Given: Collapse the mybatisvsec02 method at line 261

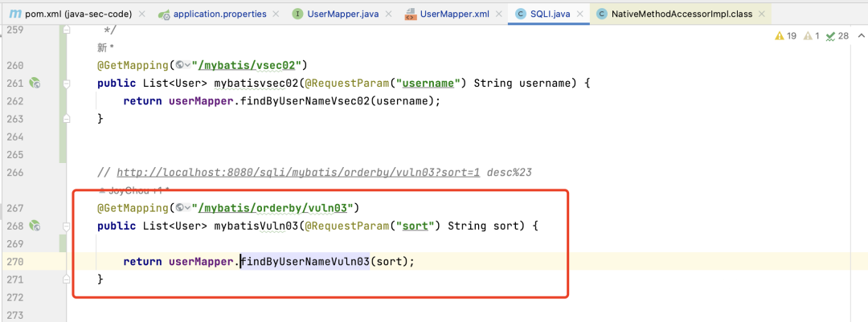Looking at the screenshot, I should click(x=67, y=84).
